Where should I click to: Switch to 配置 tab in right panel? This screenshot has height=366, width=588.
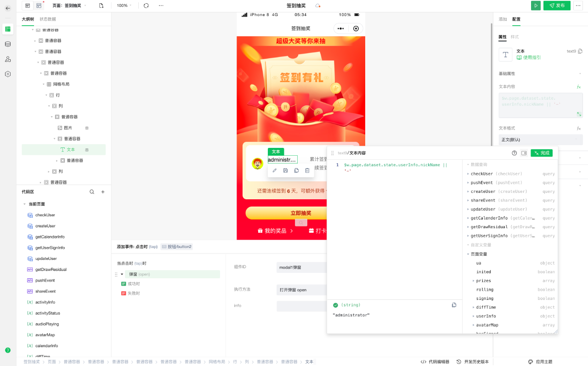click(x=516, y=19)
